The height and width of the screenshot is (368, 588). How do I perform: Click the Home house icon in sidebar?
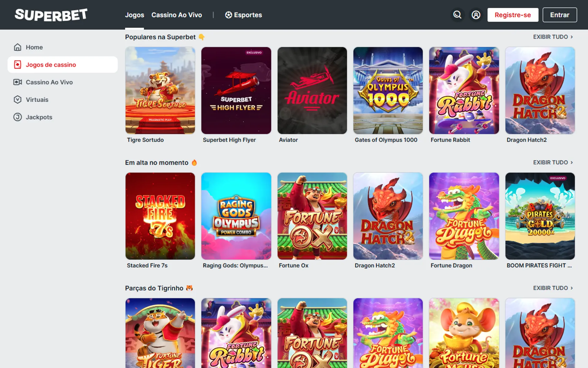pos(17,47)
